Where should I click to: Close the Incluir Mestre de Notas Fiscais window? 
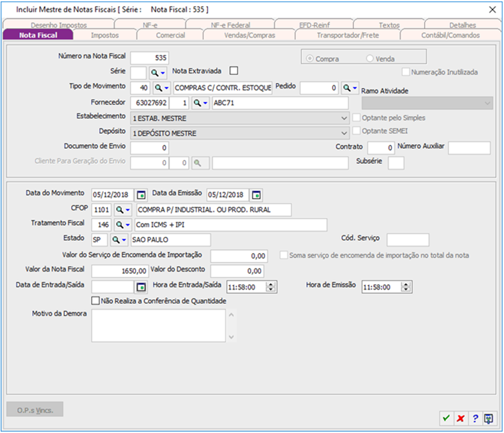click(493, 10)
